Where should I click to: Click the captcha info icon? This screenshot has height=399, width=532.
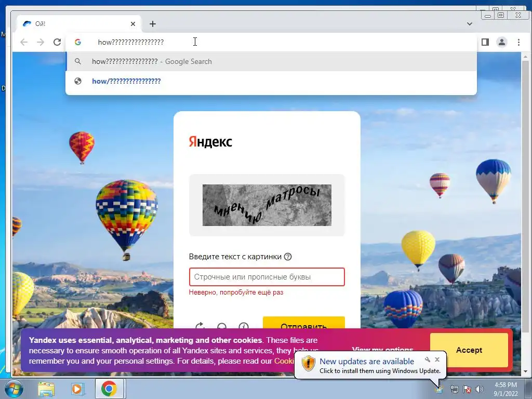tap(244, 325)
